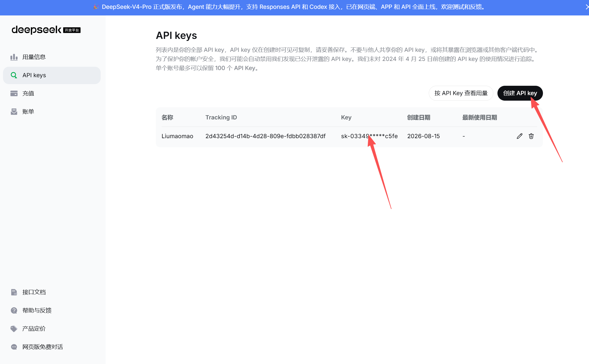Click the deepseek logo
The width and height of the screenshot is (589, 364).
point(36,30)
